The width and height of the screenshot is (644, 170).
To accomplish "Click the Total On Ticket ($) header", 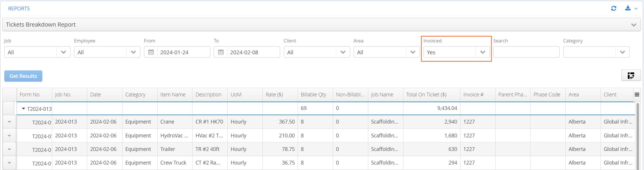I will tap(432, 95).
